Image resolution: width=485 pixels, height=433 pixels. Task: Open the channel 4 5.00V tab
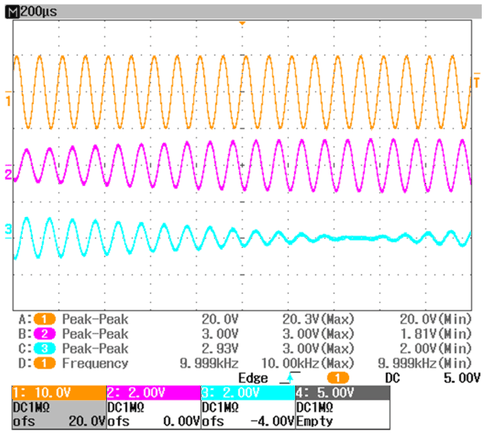(x=343, y=393)
